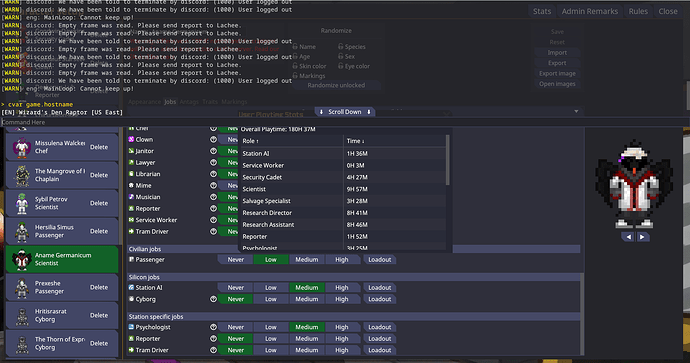Set Psychologist priority to High
The image size is (690, 363).
coord(341,327)
